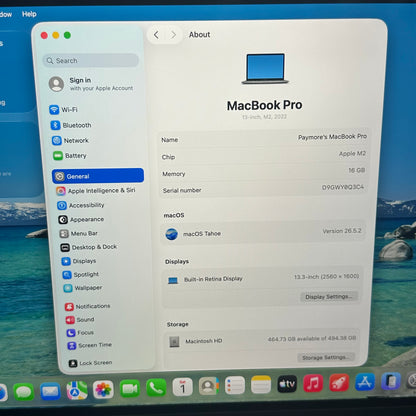This screenshot has height=416, width=416.
Task: Launch Music from the Dock
Action: click(x=313, y=383)
